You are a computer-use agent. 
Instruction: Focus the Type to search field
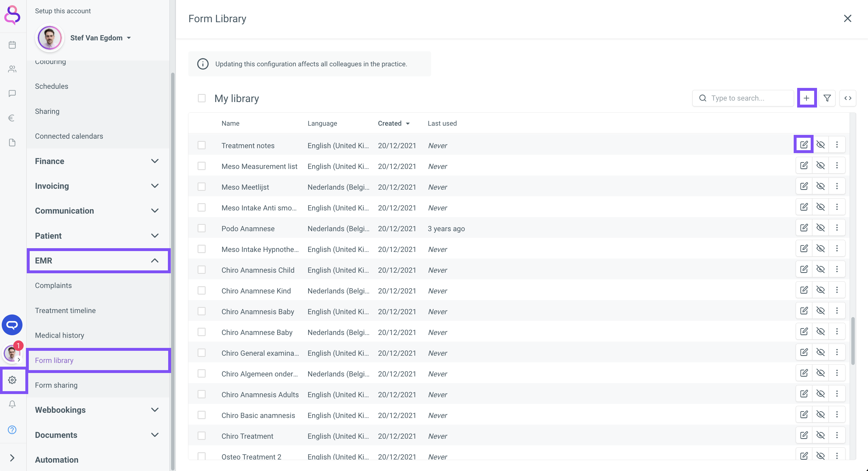(x=743, y=98)
